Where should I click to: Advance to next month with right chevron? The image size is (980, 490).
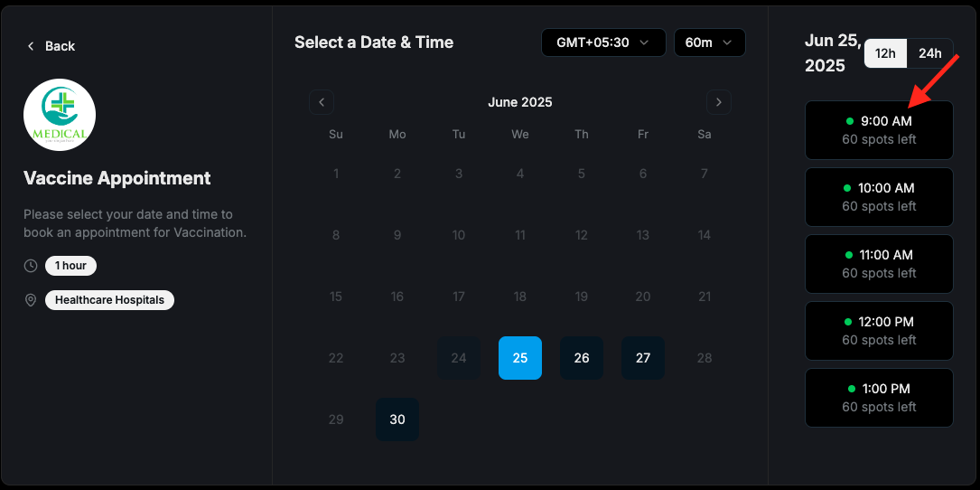click(719, 102)
